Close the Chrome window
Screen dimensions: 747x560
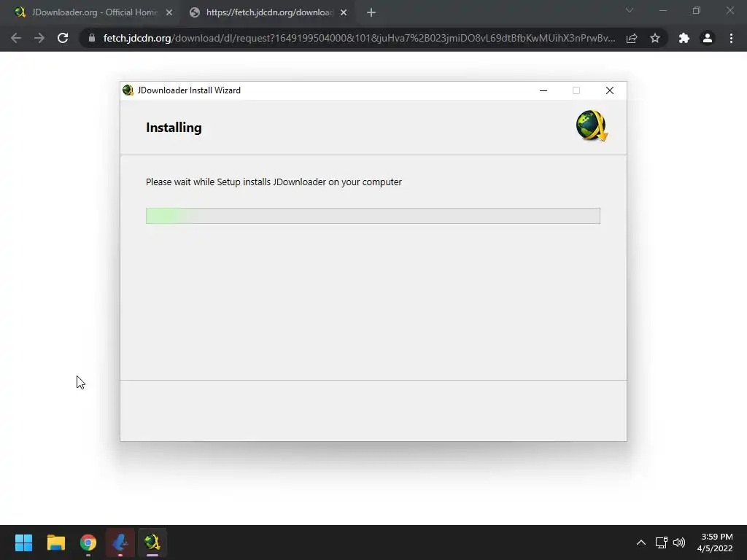(x=729, y=10)
